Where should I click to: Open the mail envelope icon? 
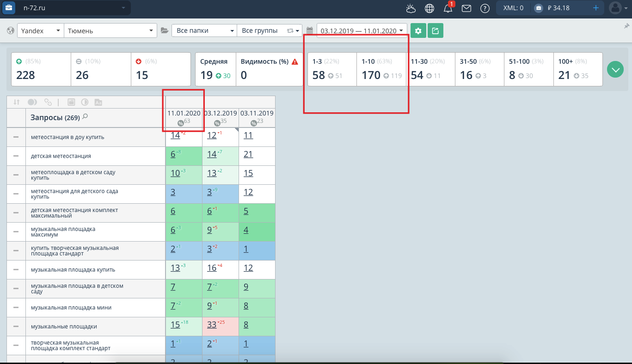click(466, 8)
